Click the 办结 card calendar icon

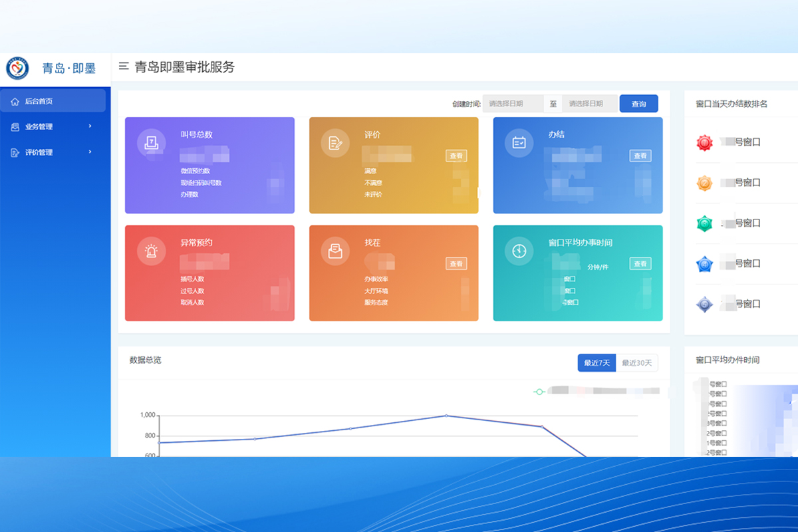pos(519,143)
